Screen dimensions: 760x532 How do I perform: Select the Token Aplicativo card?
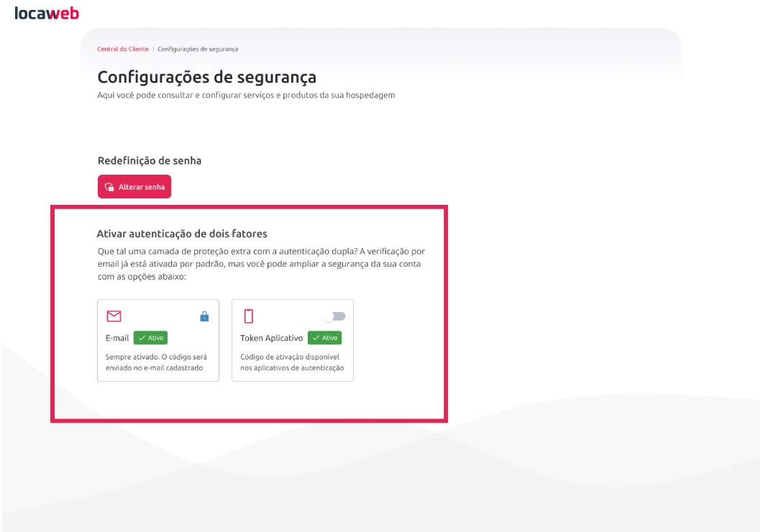292,339
